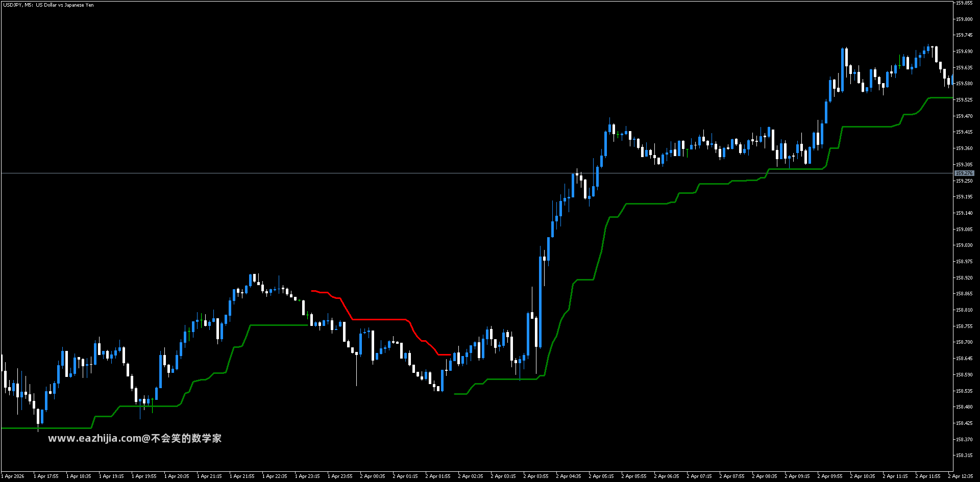Click the 2 Apr 01:55 time label
This screenshot has width=980, height=482.
438,476
